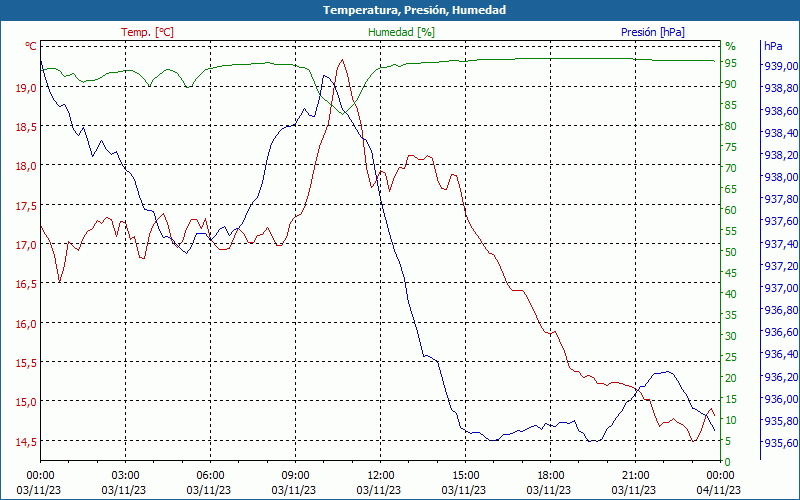Click the 937,80 pressure axis value
This screenshot has width=800, height=500.
(x=781, y=199)
